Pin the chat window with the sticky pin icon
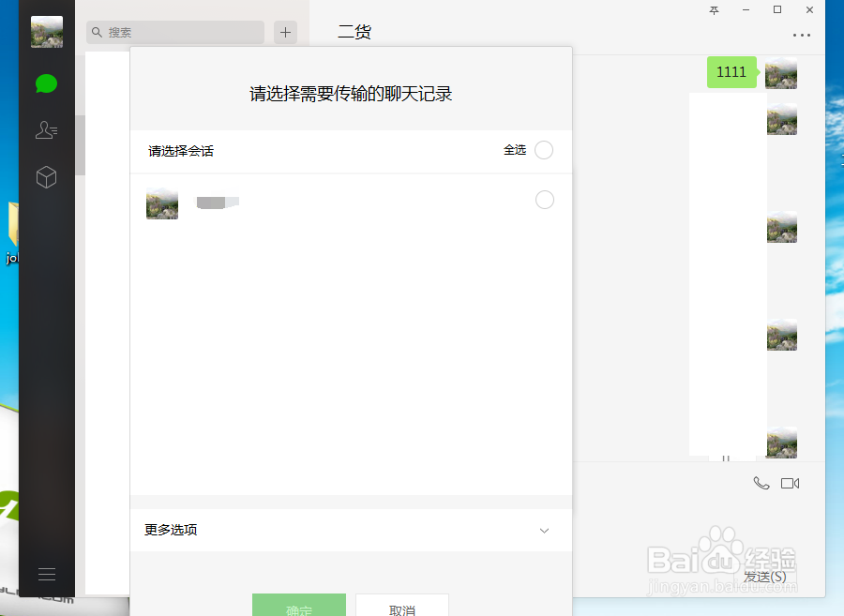Image resolution: width=844 pixels, height=616 pixels. 713,10
